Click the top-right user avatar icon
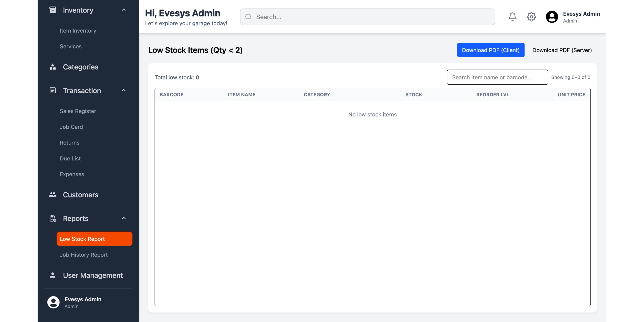 (552, 17)
